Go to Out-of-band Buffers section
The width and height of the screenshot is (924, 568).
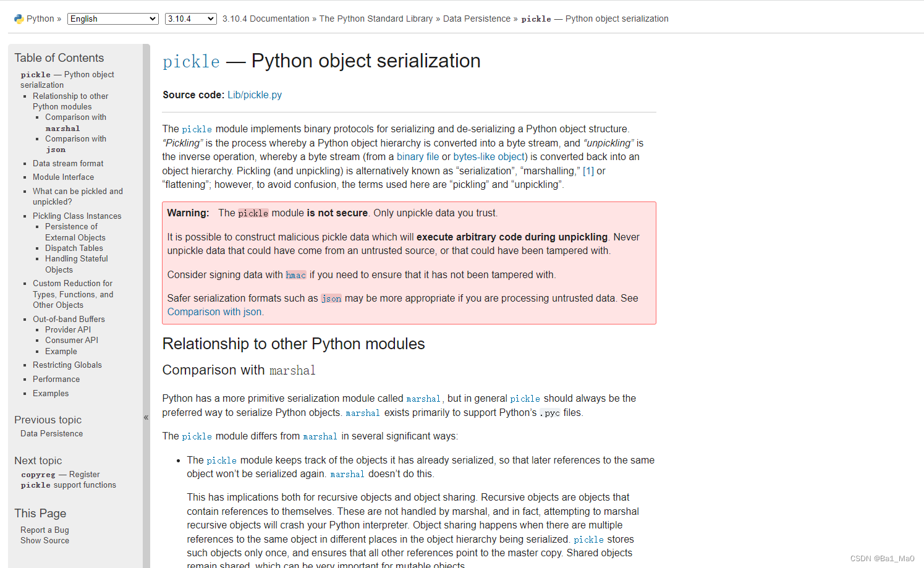click(69, 320)
